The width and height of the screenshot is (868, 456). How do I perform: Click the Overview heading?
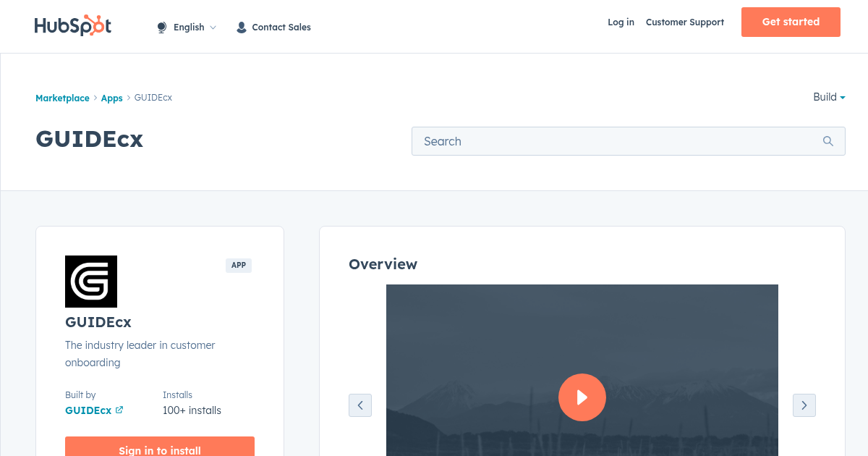383,264
